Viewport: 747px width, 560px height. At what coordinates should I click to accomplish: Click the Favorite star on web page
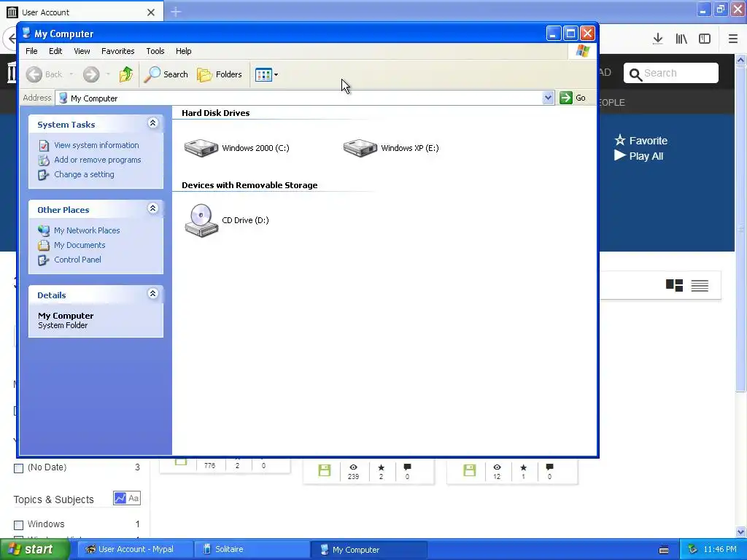tap(620, 140)
